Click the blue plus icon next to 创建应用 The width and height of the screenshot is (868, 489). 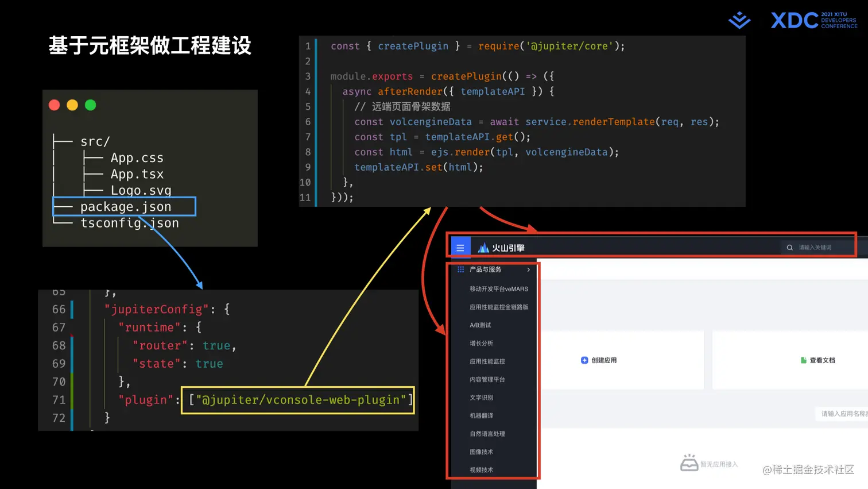coord(584,360)
